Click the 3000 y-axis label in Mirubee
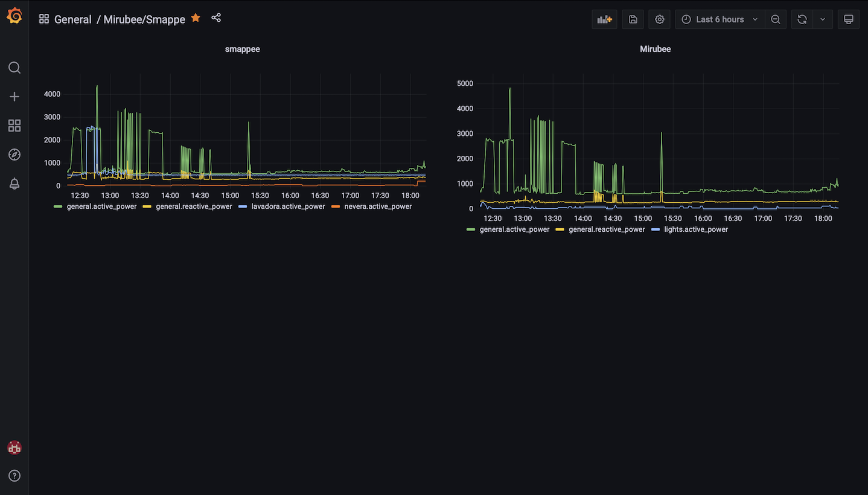Image resolution: width=868 pixels, height=495 pixels. pyautogui.click(x=465, y=133)
